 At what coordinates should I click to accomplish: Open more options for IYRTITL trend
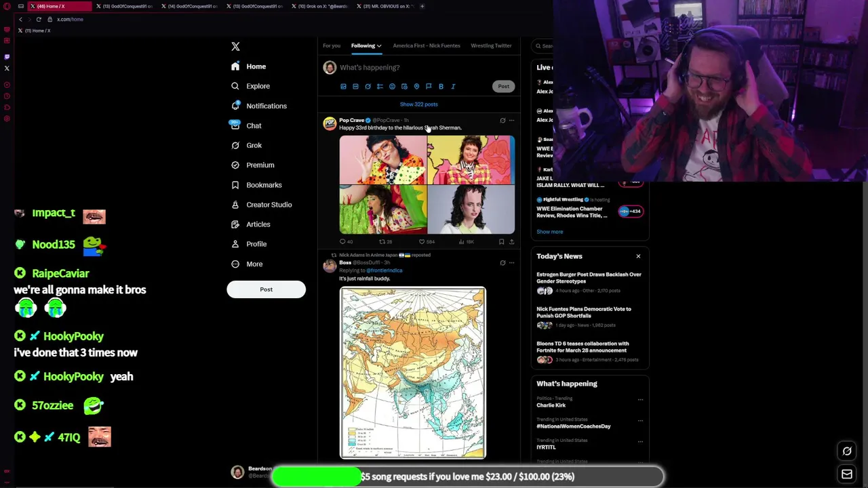tap(640, 442)
